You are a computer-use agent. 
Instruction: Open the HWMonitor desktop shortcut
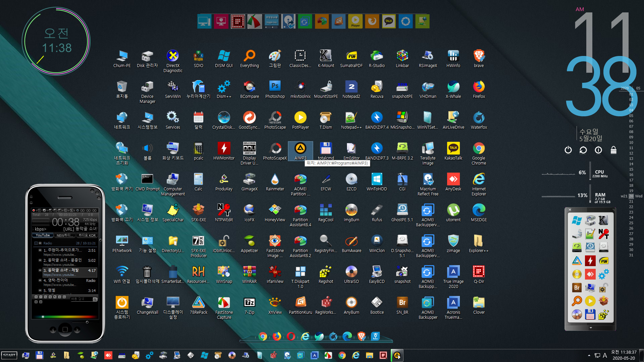(224, 151)
